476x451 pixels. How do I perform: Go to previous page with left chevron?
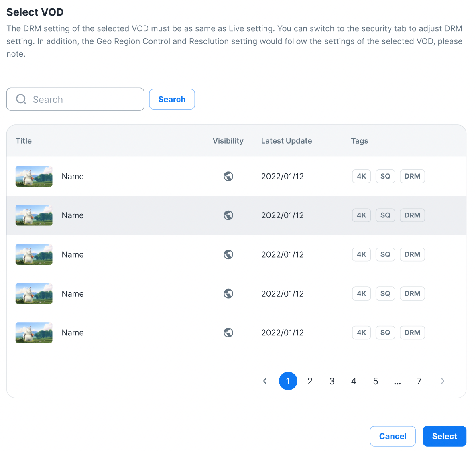click(x=265, y=381)
